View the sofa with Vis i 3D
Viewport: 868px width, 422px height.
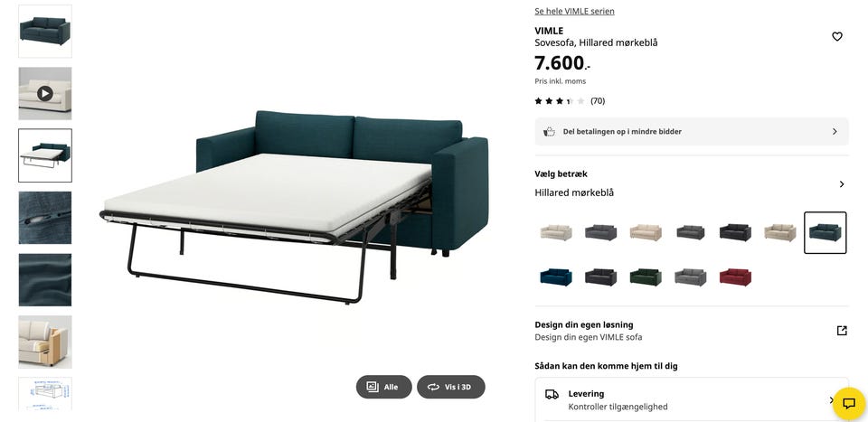[450, 387]
